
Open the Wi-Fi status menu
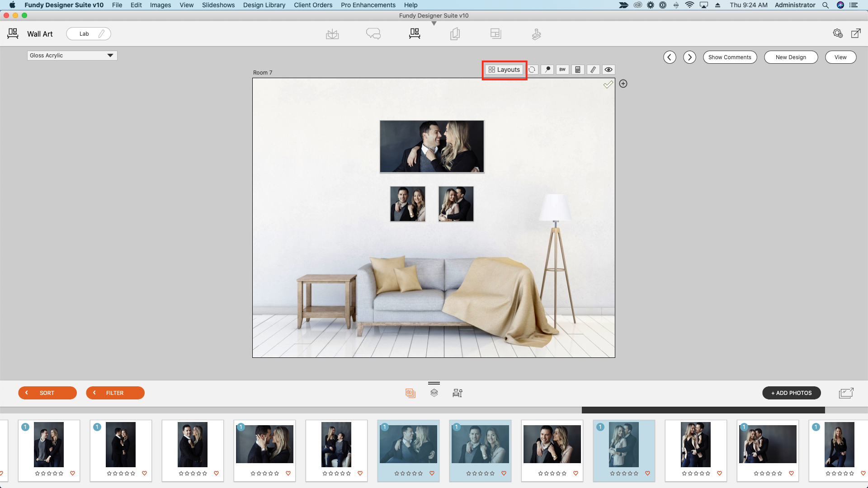689,5
